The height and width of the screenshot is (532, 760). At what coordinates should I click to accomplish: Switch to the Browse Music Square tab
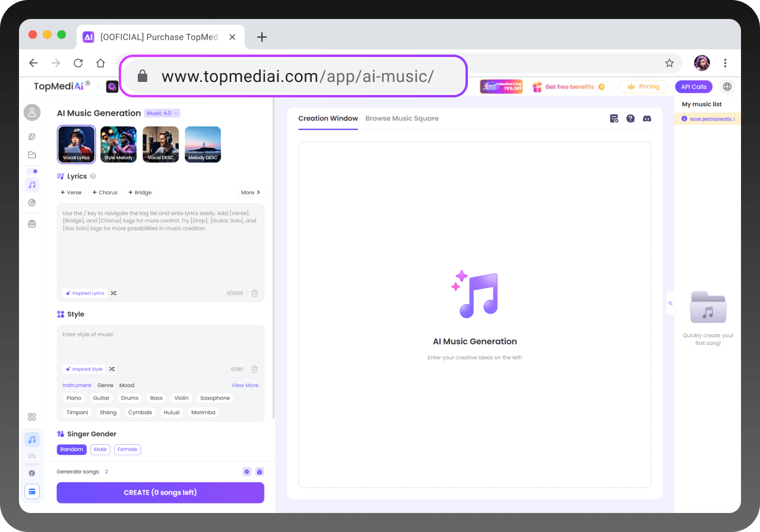pos(402,118)
